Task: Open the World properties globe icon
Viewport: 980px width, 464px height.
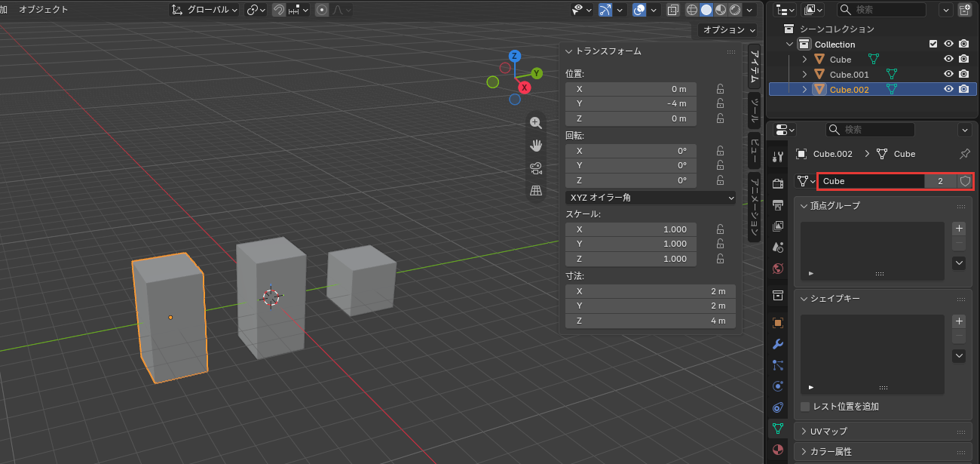Action: pyautogui.click(x=778, y=268)
